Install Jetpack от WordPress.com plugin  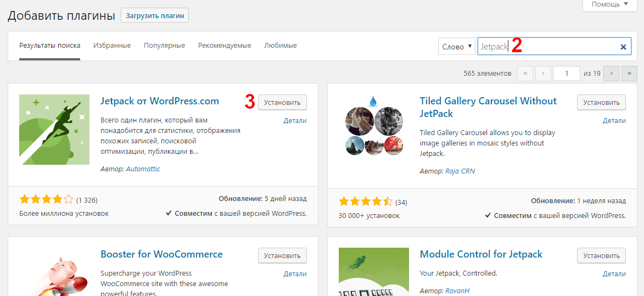click(282, 102)
